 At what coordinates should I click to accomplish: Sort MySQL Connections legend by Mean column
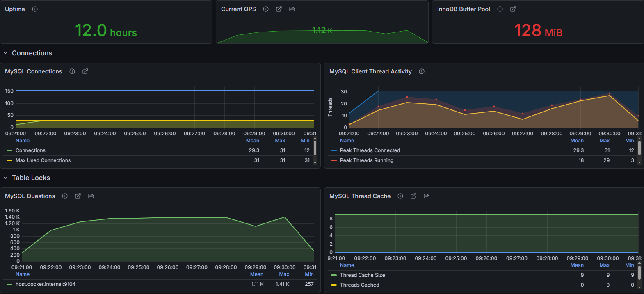pyautogui.click(x=253, y=141)
